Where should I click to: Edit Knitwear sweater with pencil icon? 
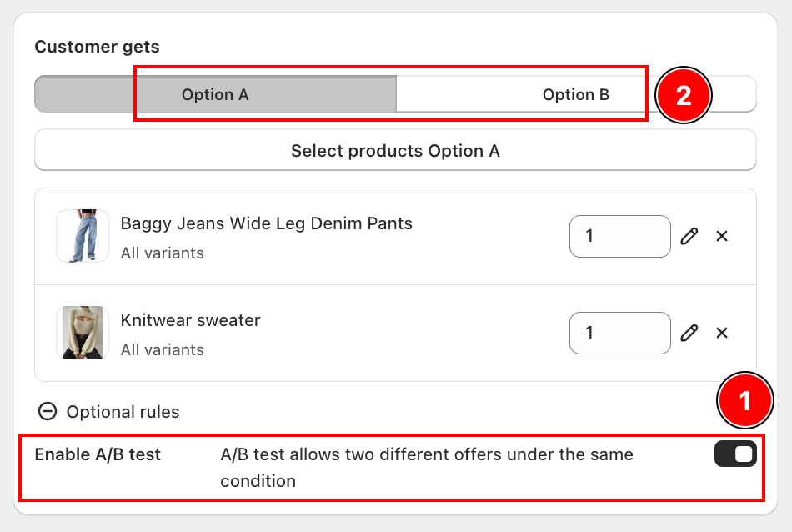coord(689,333)
